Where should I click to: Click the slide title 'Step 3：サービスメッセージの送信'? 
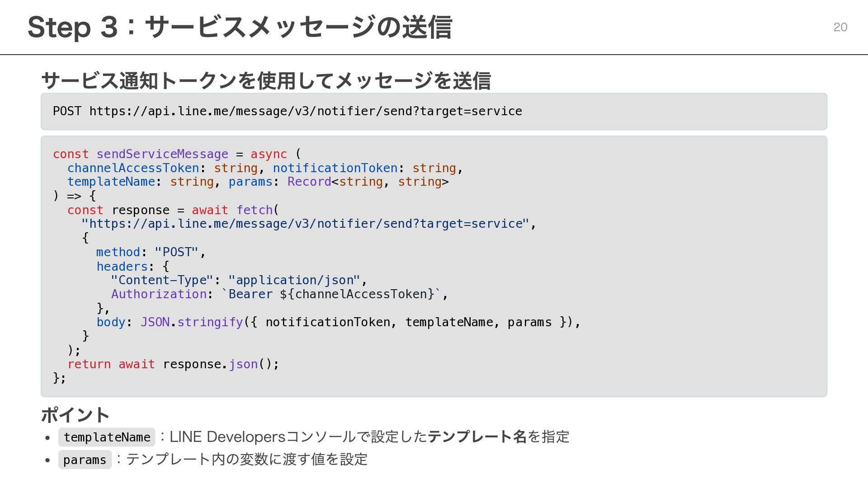(240, 27)
